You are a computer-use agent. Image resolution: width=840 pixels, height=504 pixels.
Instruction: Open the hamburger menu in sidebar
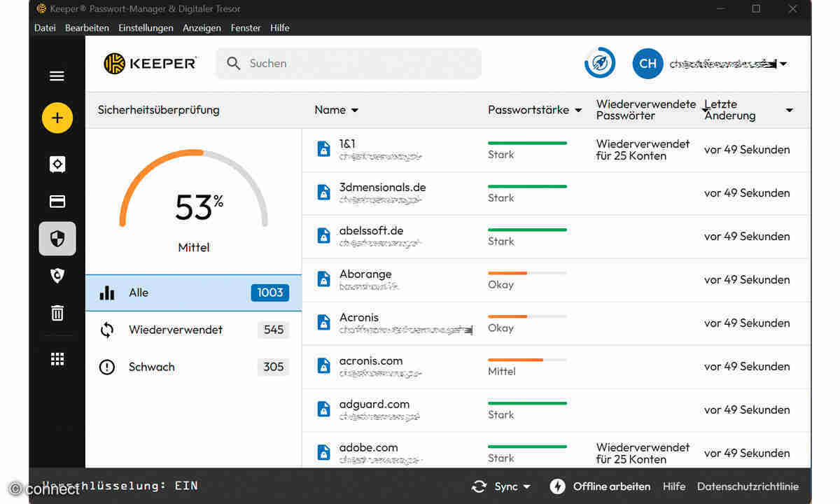(57, 76)
